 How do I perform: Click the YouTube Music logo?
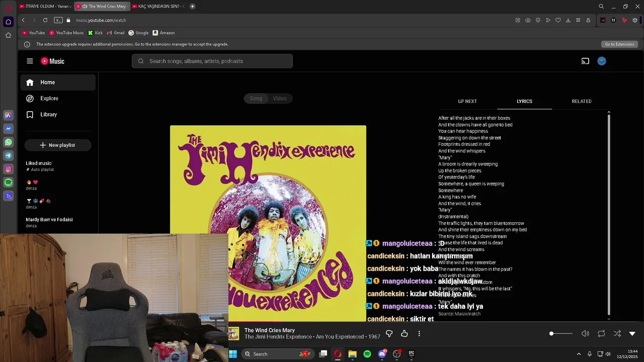(x=52, y=61)
